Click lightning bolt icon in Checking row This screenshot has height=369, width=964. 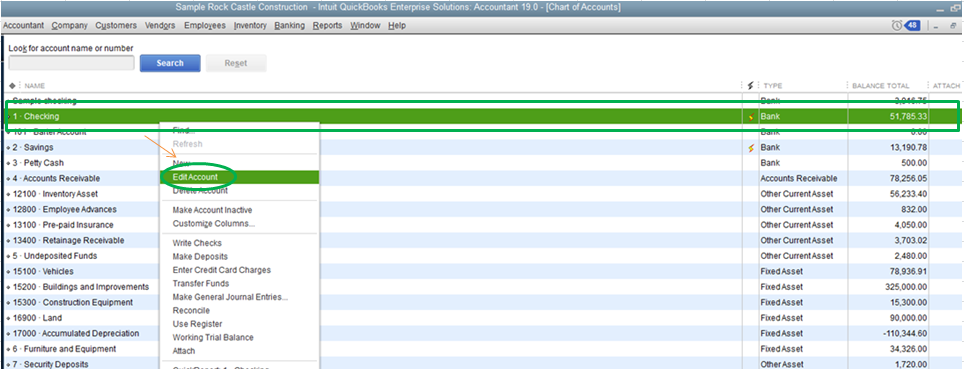pyautogui.click(x=750, y=116)
